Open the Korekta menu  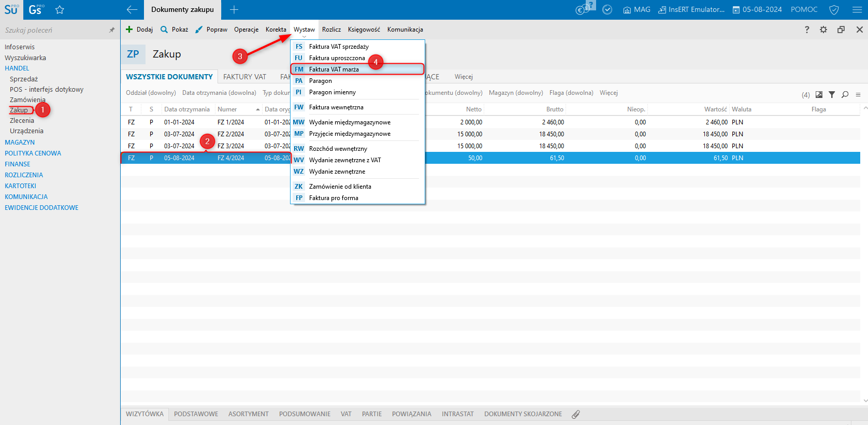click(x=276, y=30)
